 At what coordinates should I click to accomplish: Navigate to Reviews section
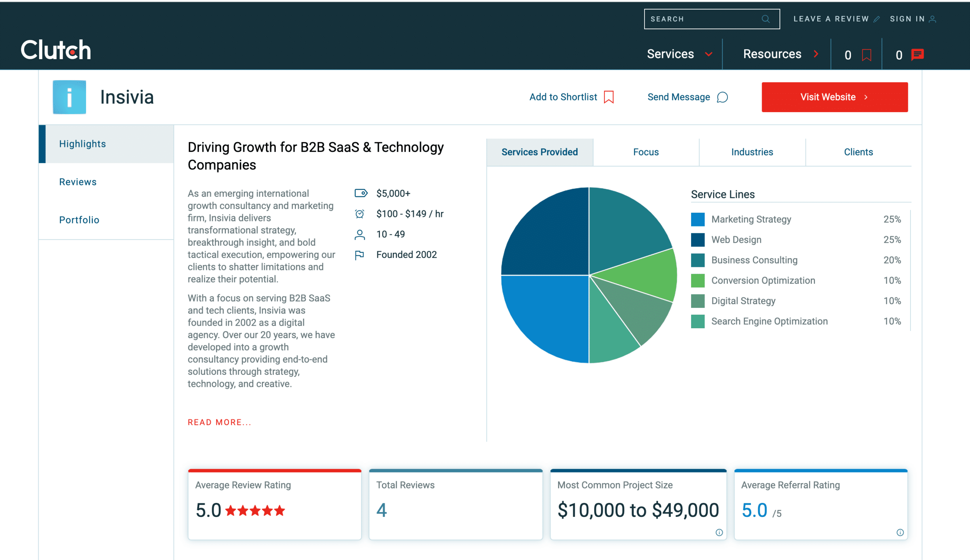point(77,181)
